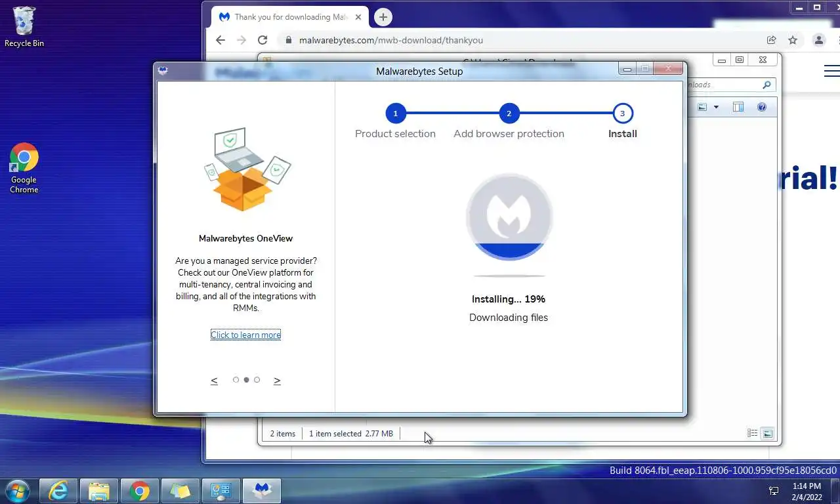Select the third carousel dot

(257, 380)
